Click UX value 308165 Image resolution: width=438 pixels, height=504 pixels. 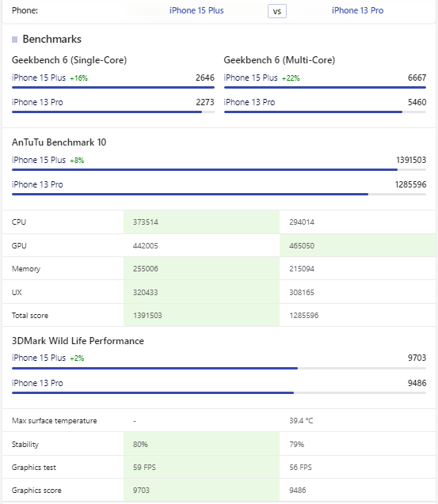pyautogui.click(x=302, y=293)
